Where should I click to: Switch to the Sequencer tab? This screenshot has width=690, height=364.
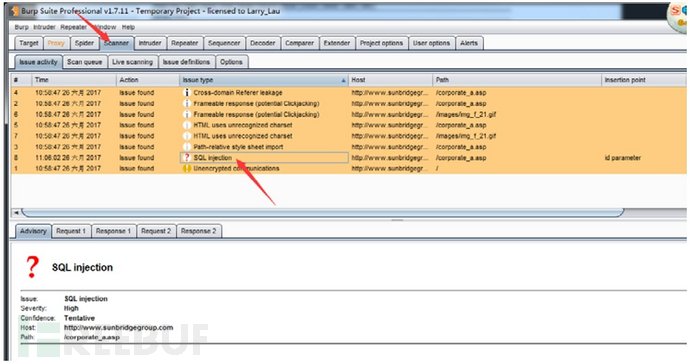pos(224,43)
